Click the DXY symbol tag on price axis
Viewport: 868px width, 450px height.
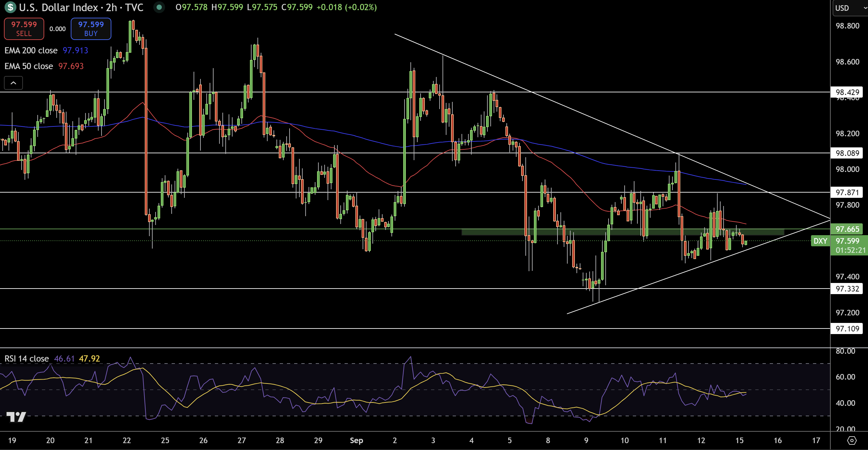(820, 241)
